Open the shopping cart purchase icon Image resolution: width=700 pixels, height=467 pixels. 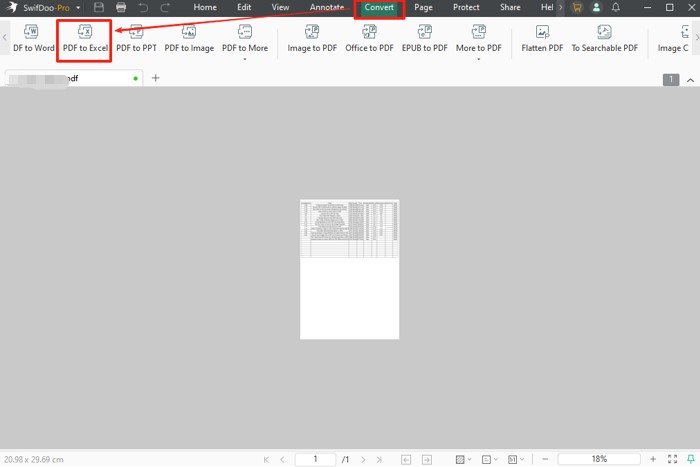point(577,7)
